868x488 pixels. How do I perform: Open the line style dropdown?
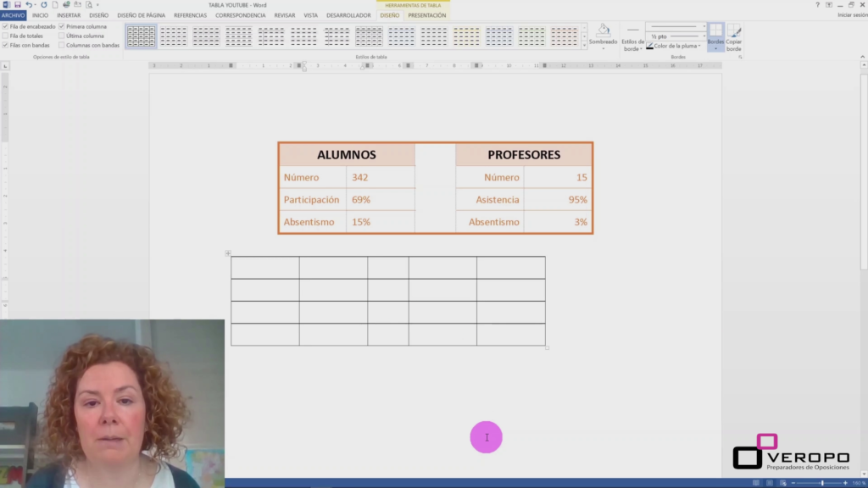(x=704, y=26)
